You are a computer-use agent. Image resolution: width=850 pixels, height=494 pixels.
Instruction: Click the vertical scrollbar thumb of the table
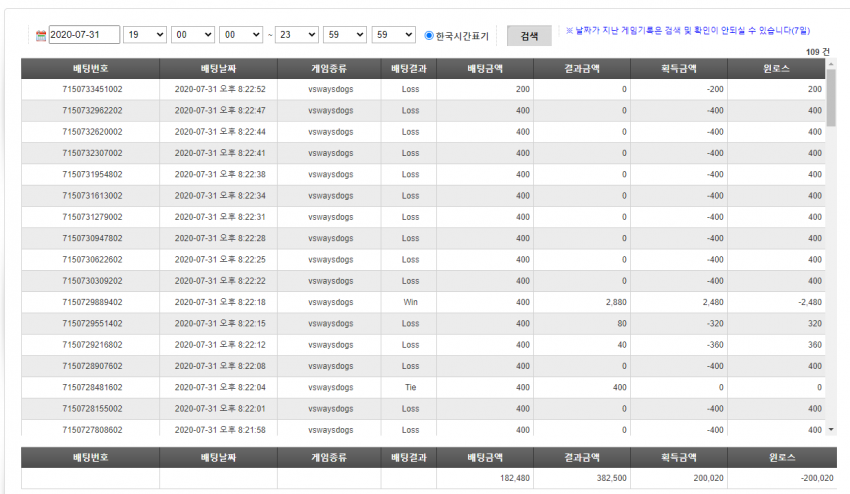click(831, 98)
